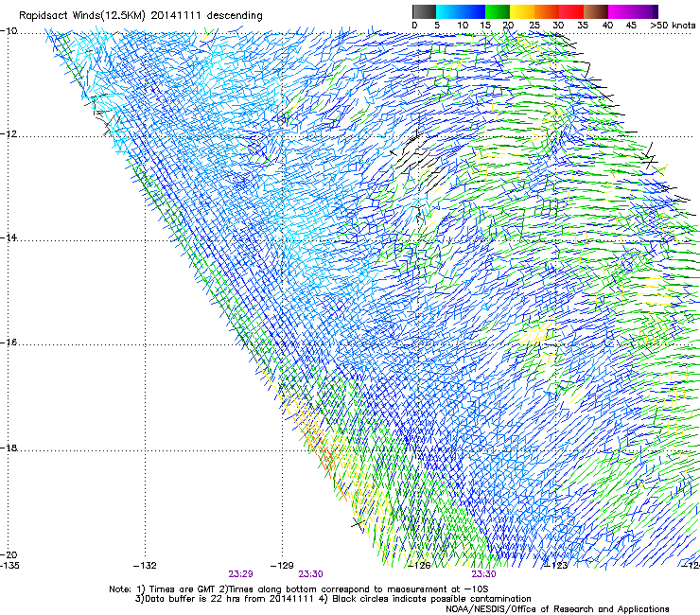This screenshot has height=615, width=700.
Task: Click the '10' label under the color bar
Action: 463,26
